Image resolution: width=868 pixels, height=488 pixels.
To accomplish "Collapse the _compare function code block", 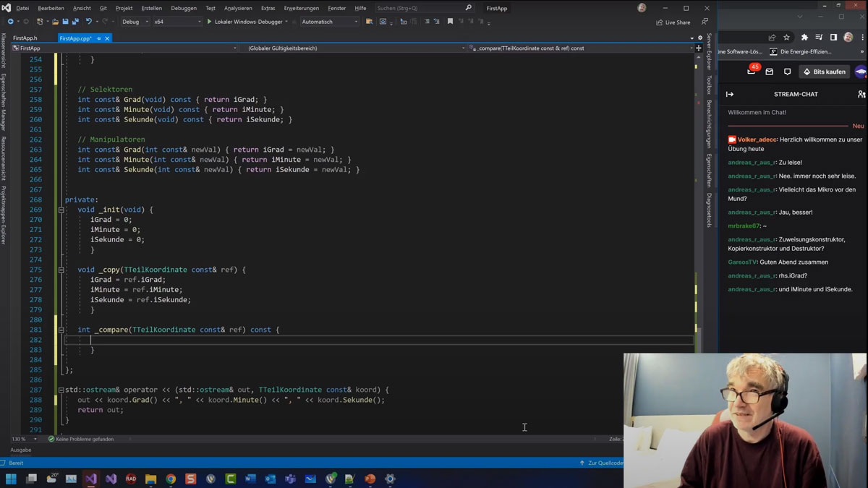I will [x=61, y=330].
